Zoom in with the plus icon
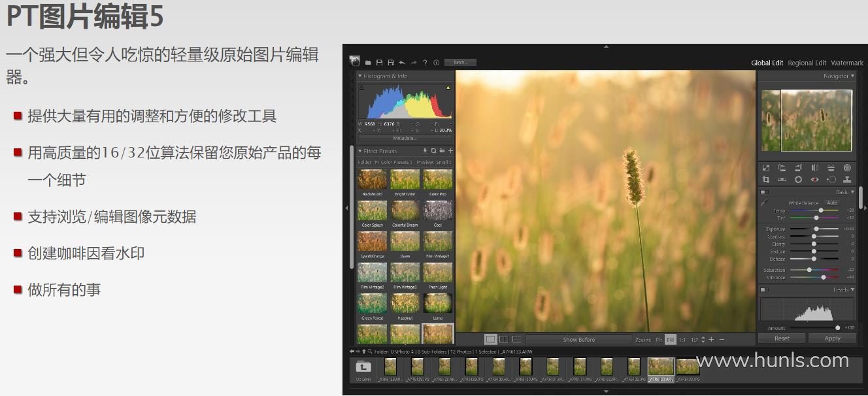The height and width of the screenshot is (396, 868). pyautogui.click(x=711, y=340)
